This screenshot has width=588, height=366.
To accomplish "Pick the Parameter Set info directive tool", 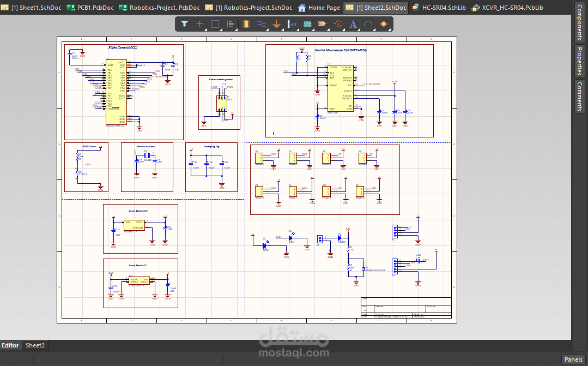I will [338, 24].
